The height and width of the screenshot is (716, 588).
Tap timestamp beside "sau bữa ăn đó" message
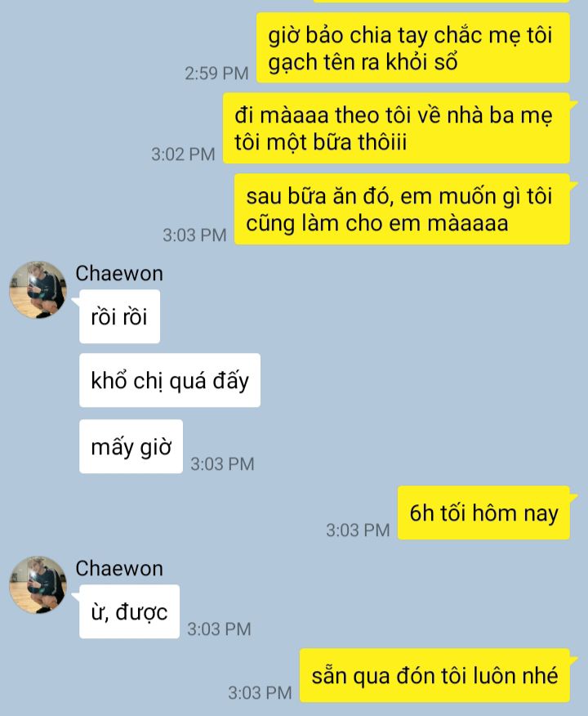click(x=194, y=235)
